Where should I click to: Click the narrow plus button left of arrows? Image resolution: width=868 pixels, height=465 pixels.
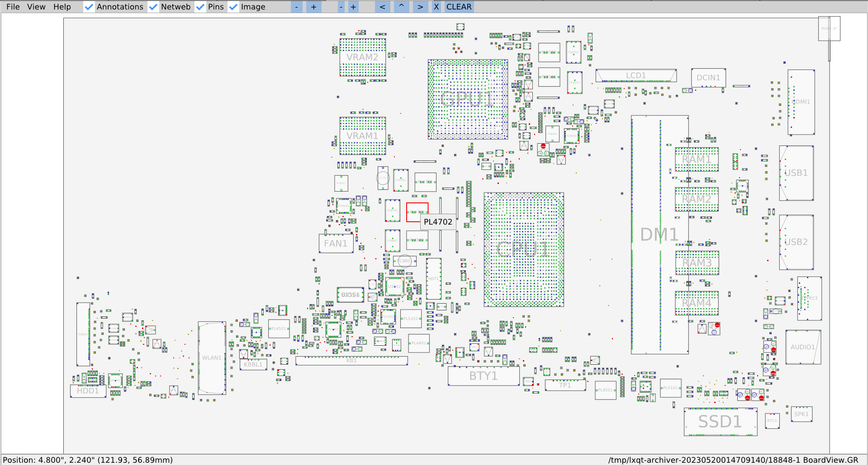pyautogui.click(x=353, y=7)
